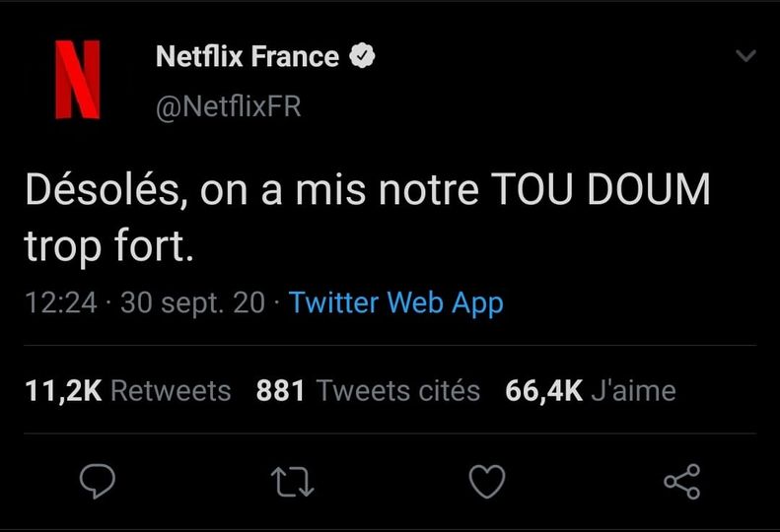Screen dimensions: 780x532
Task: Open the Twitter Web App source link
Action: (396, 302)
